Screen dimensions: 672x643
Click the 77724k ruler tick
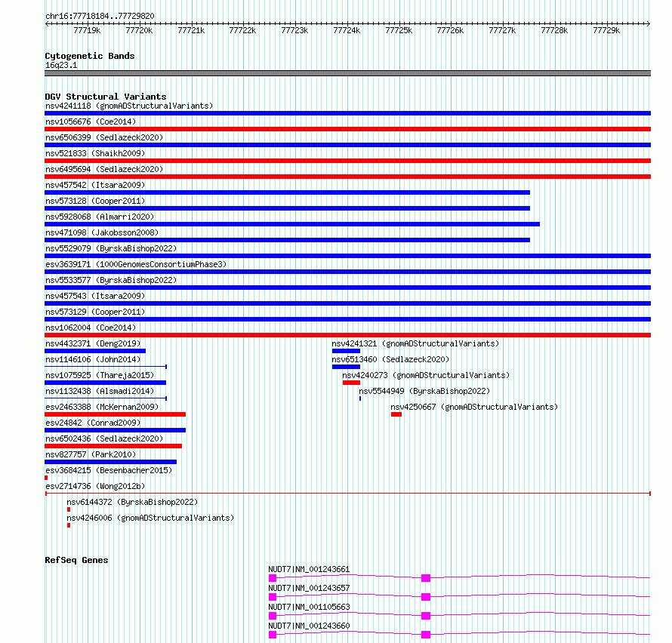pyautogui.click(x=347, y=30)
